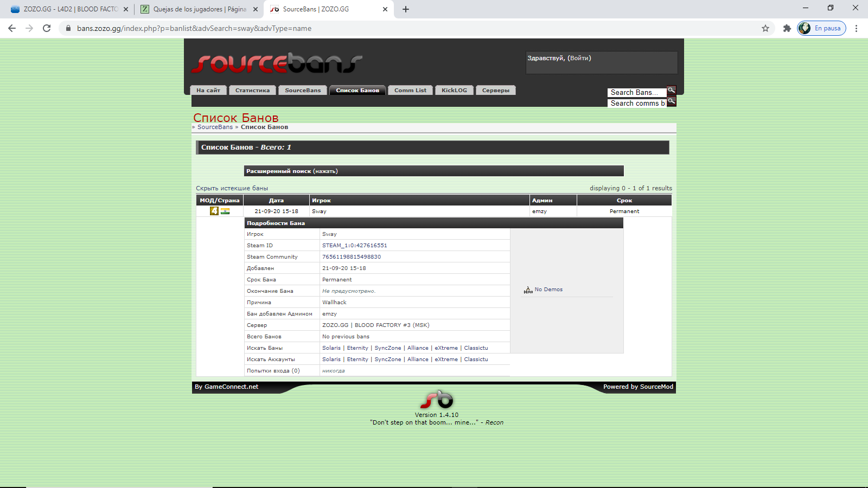Search bans on Eternity link

tap(358, 348)
